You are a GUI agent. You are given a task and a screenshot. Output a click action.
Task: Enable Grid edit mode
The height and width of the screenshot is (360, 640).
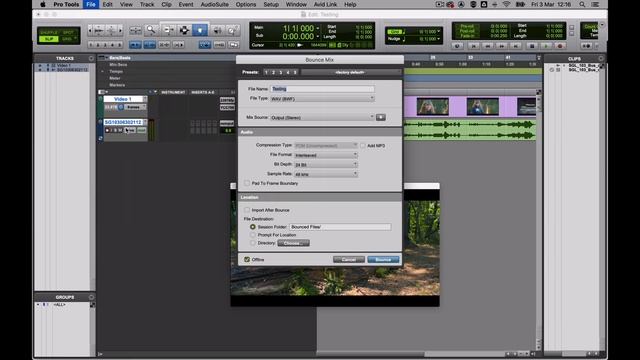click(x=68, y=39)
